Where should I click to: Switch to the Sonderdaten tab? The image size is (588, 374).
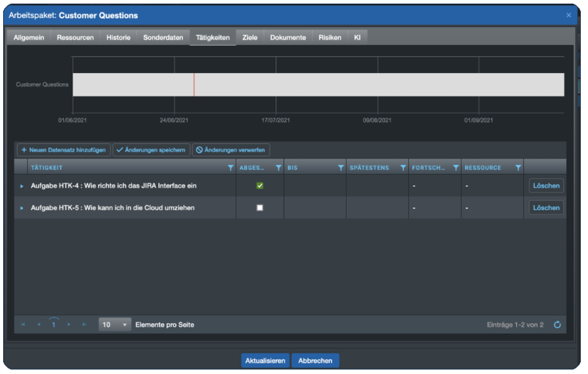pyautogui.click(x=163, y=38)
